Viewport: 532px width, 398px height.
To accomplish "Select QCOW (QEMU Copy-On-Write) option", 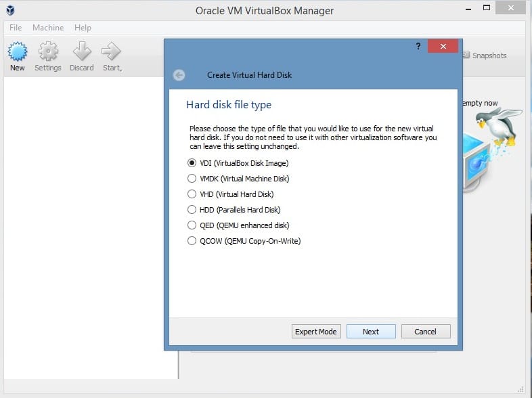I will (x=192, y=241).
